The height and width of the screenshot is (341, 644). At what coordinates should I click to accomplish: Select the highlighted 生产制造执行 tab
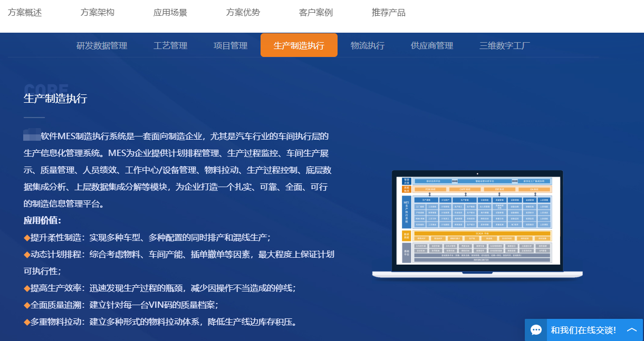pos(299,45)
